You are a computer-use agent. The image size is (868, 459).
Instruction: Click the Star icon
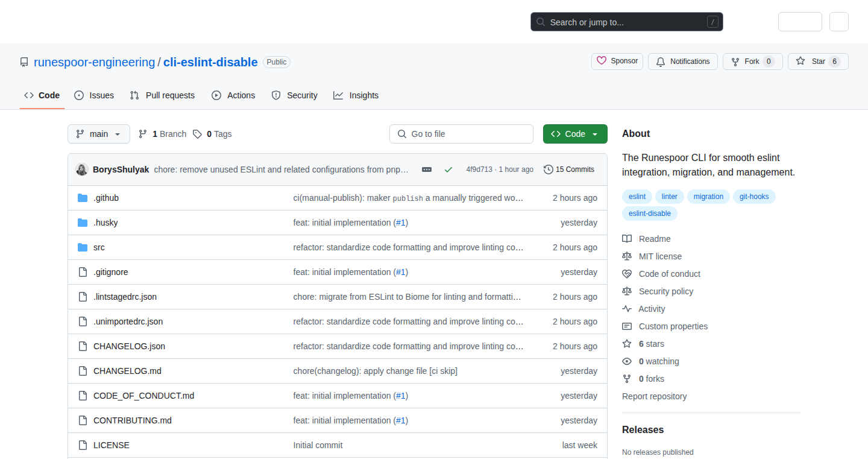(x=800, y=62)
